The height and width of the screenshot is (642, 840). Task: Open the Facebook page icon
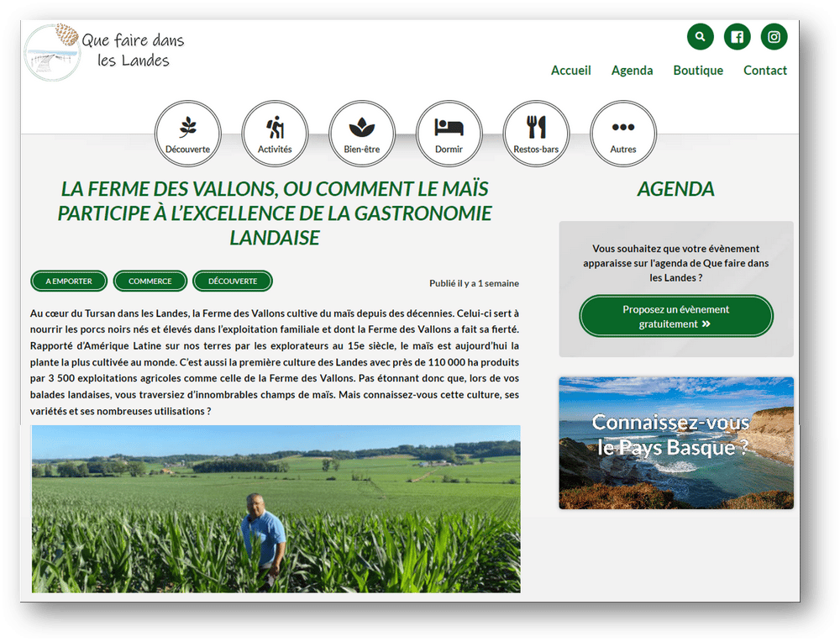click(x=738, y=36)
